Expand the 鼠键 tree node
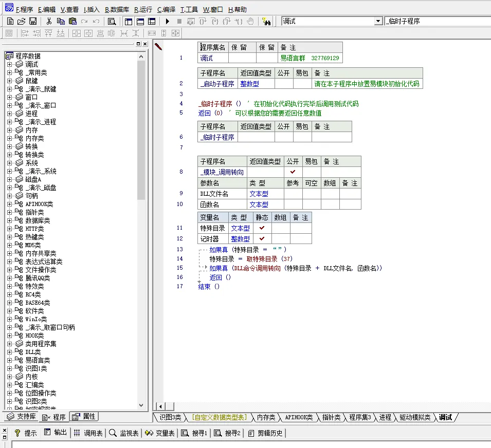Image resolution: width=491 pixels, height=448 pixels. coord(9,81)
